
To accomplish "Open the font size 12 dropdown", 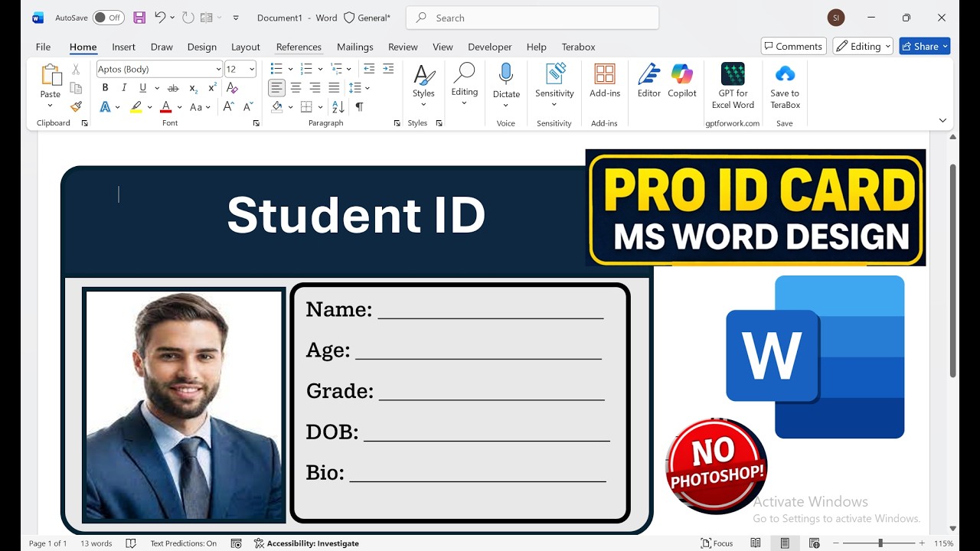I will tap(252, 69).
